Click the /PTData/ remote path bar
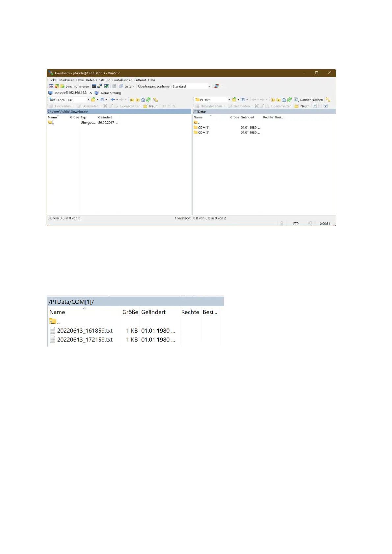The height and width of the screenshot is (554, 392). pyautogui.click(x=264, y=112)
